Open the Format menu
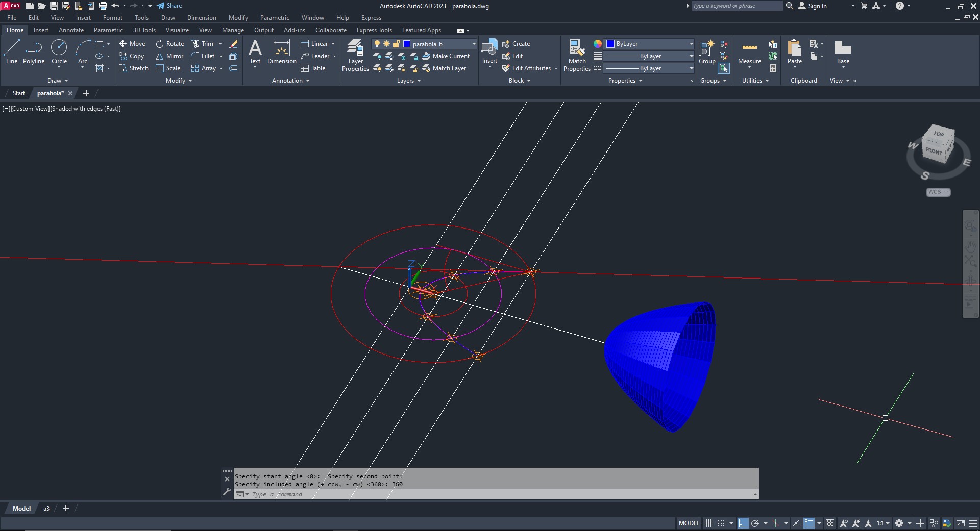Image resolution: width=980 pixels, height=531 pixels. [112, 18]
